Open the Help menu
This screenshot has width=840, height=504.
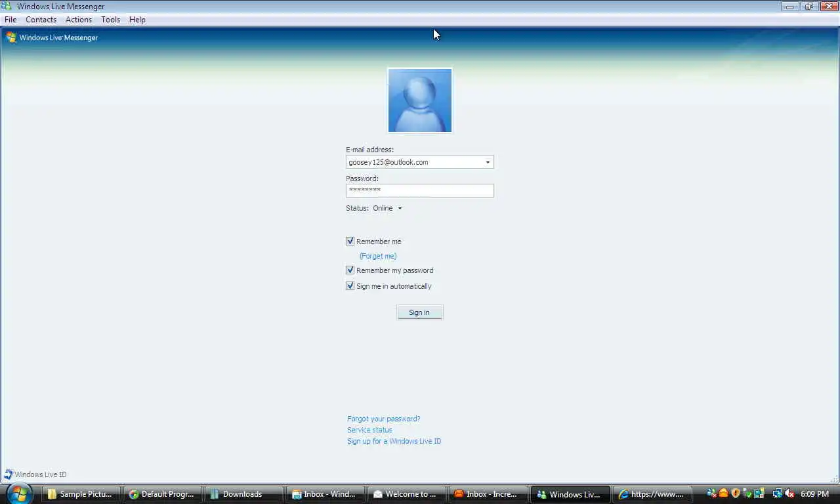coord(137,20)
